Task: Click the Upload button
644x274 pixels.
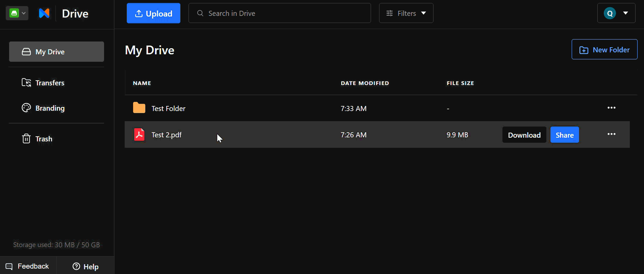Action: (153, 13)
